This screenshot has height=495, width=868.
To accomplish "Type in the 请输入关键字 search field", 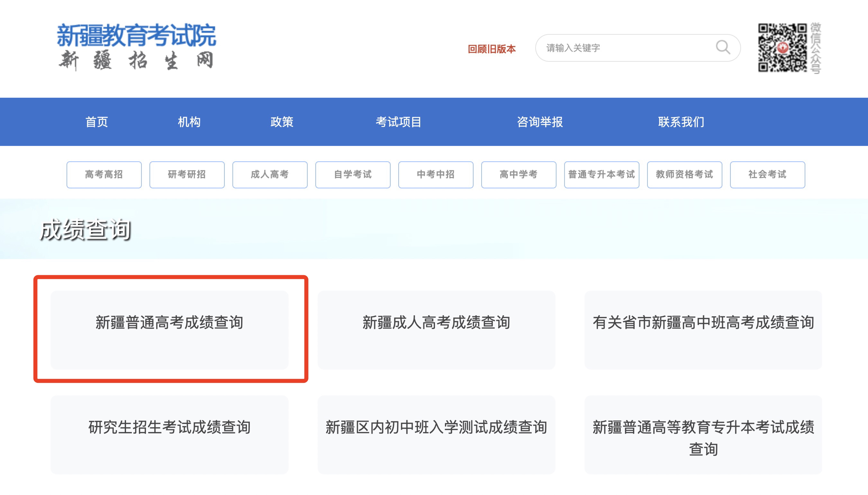I will coord(626,48).
